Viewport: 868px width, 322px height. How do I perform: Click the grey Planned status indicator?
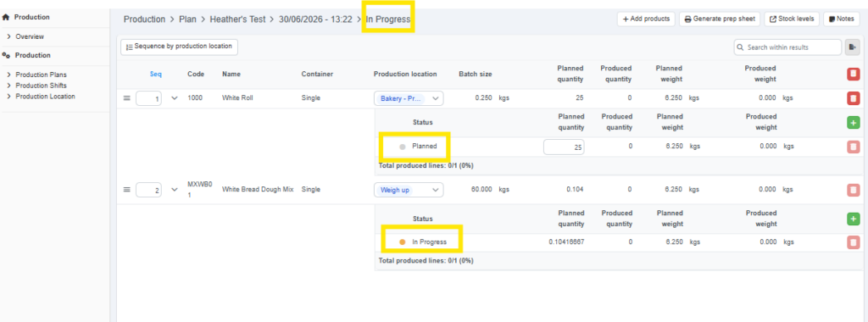403,147
